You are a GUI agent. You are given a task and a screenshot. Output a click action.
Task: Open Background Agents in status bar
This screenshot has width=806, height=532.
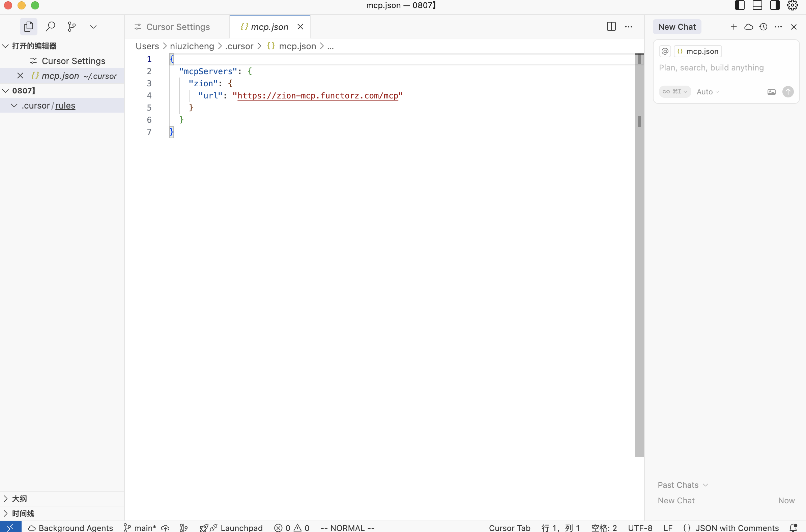(70, 528)
